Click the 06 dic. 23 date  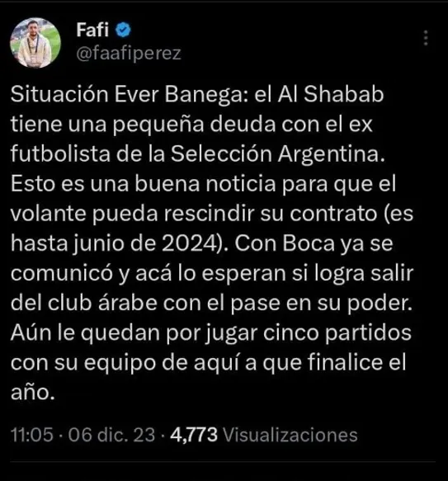(x=111, y=435)
